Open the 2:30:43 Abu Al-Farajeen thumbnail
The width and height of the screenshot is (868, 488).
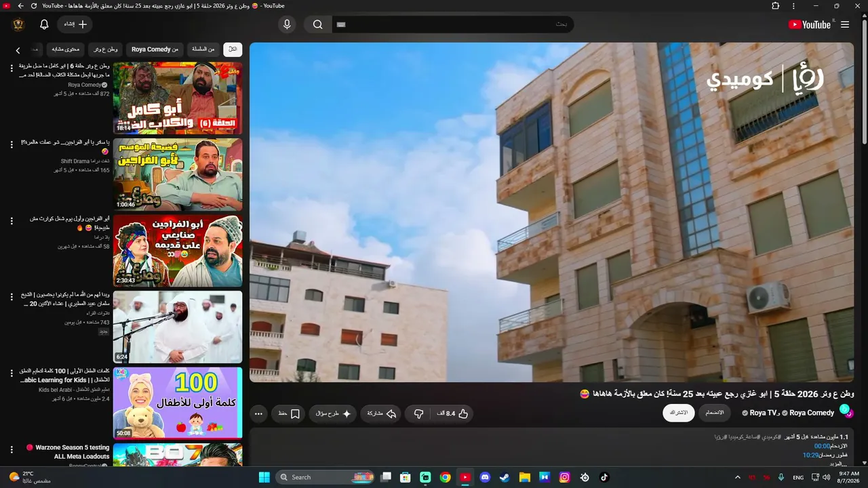click(x=178, y=251)
